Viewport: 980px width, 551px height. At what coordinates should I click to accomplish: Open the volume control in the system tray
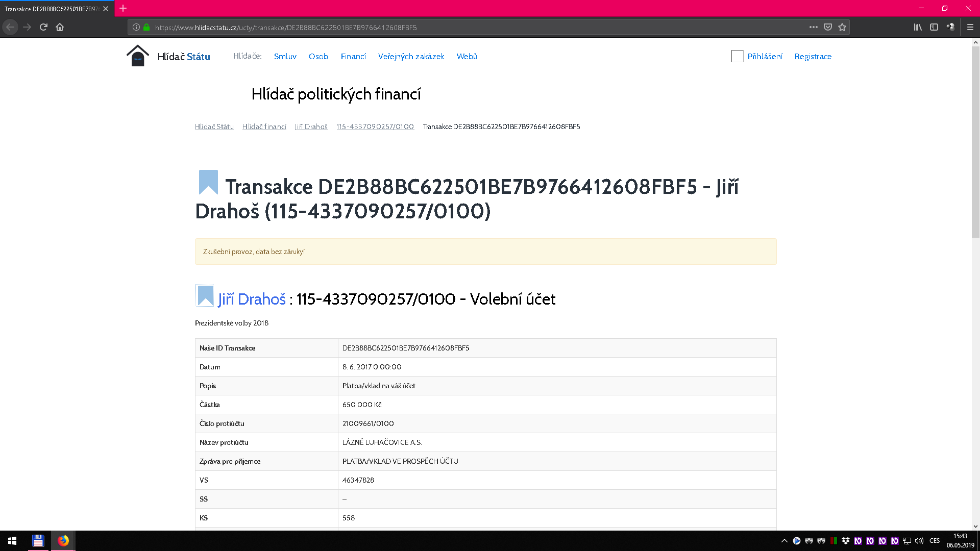pyautogui.click(x=919, y=541)
